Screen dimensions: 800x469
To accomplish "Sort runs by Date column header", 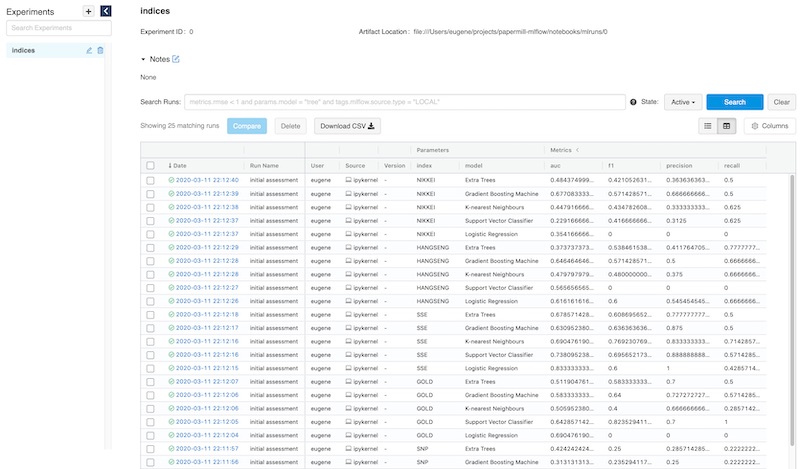I will point(180,165).
